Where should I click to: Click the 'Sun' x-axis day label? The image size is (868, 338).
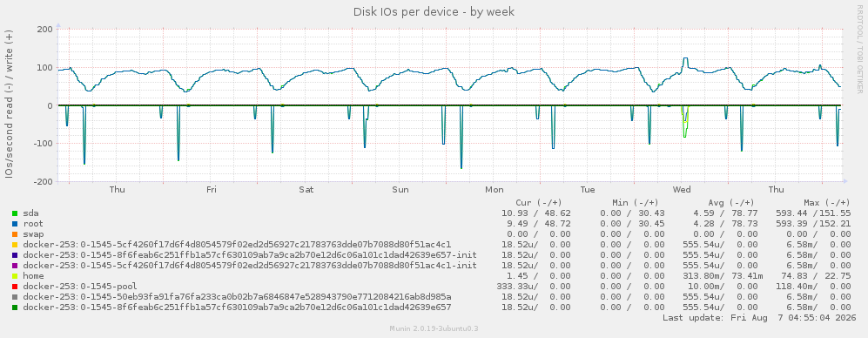point(400,190)
